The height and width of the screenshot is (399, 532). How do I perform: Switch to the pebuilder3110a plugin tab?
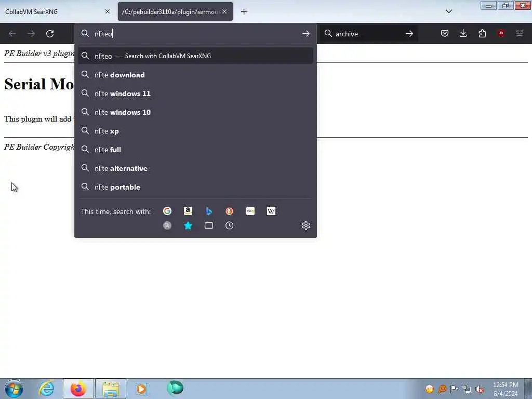[175, 11]
